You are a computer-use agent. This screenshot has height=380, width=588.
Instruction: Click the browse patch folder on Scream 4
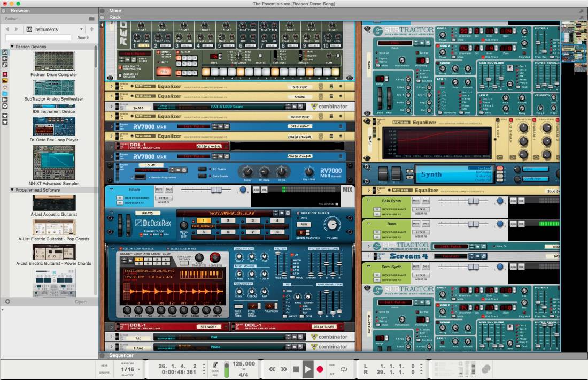coord(478,256)
